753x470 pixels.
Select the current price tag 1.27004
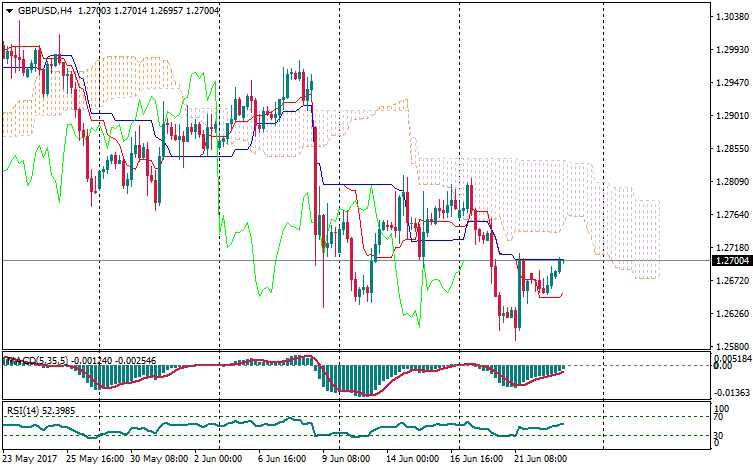[731, 261]
